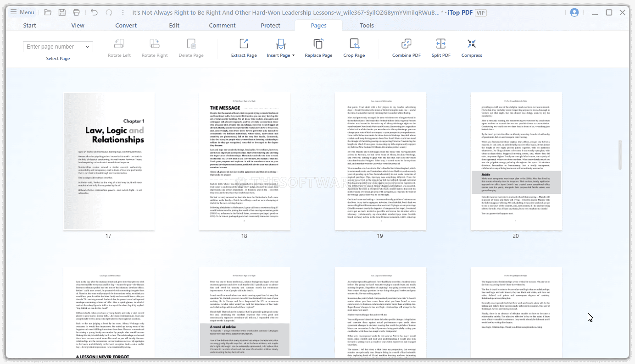Switch to the Tools tab
This screenshot has height=364, width=635.
pos(367,26)
